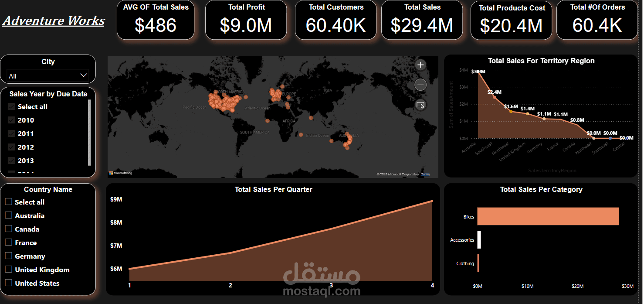
Task: Check the Germany country checkbox
Action: [8, 256]
